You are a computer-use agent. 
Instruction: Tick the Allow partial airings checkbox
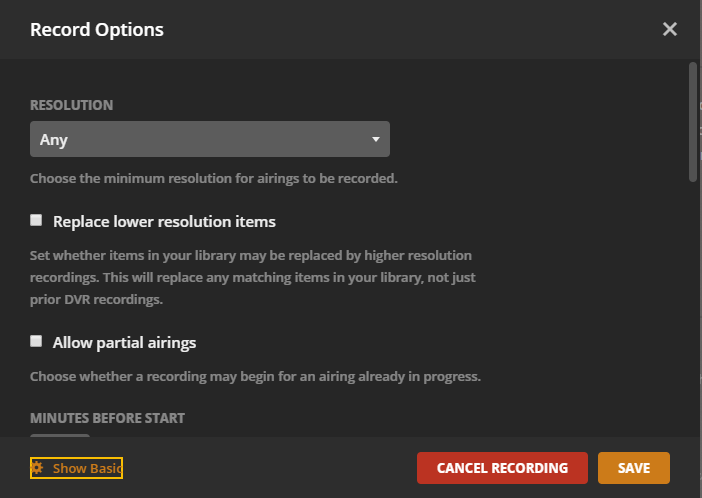point(36,341)
